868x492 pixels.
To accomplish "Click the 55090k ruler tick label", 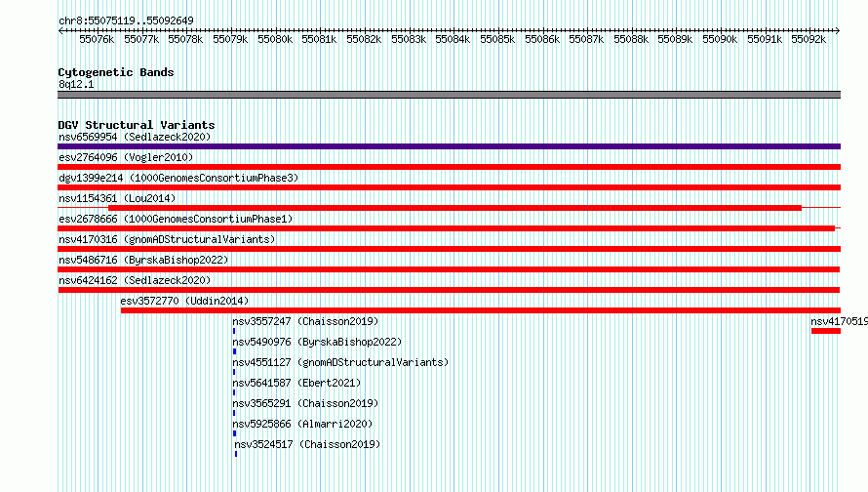I will pos(720,39).
